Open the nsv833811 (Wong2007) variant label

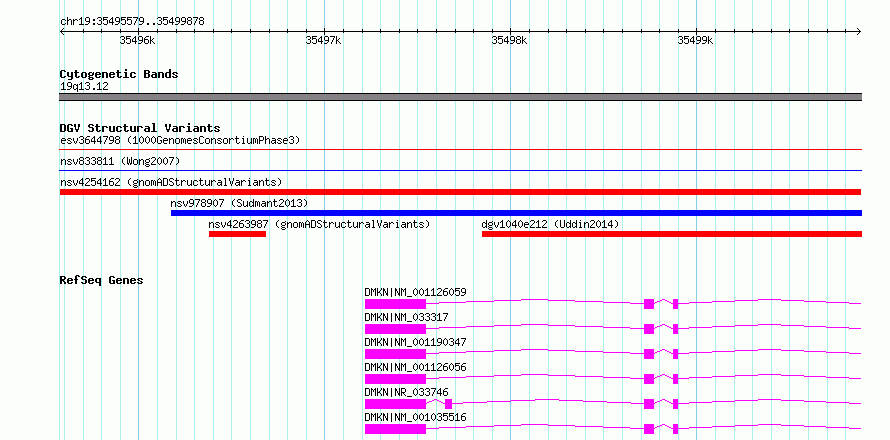(120, 162)
